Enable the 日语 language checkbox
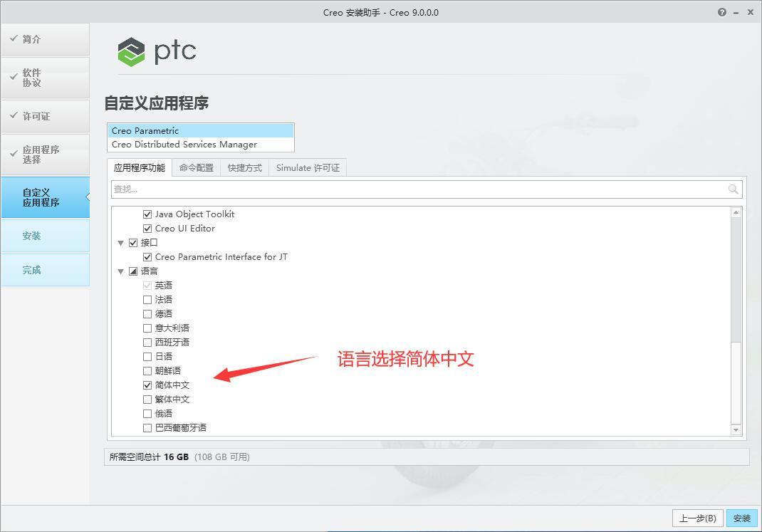Screen dimensions: 762x532 point(147,357)
